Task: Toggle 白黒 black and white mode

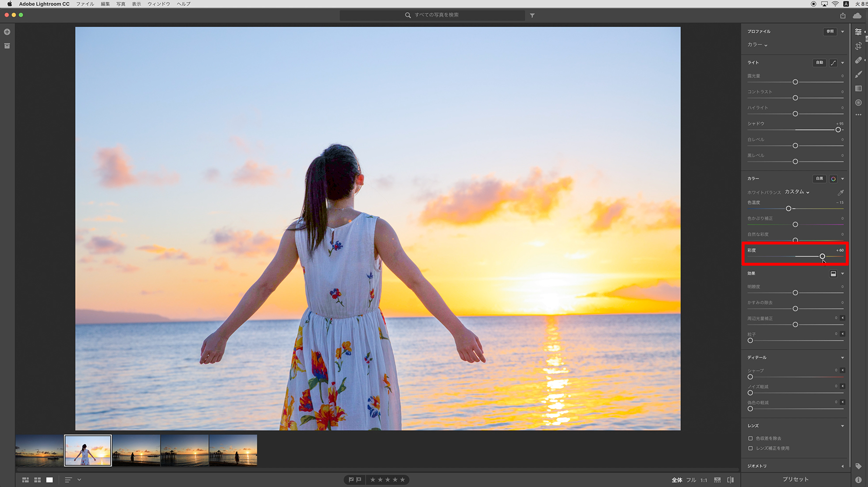Action: 819,179
